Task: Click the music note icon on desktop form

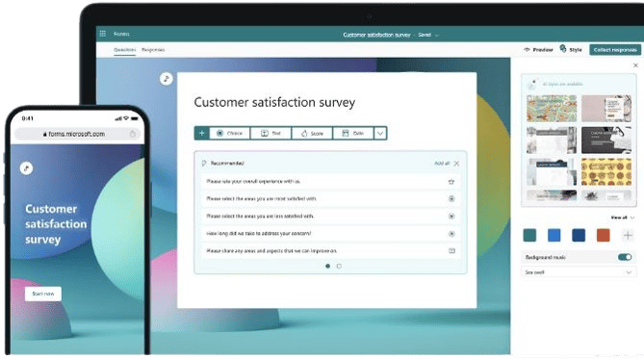Action: (x=166, y=79)
